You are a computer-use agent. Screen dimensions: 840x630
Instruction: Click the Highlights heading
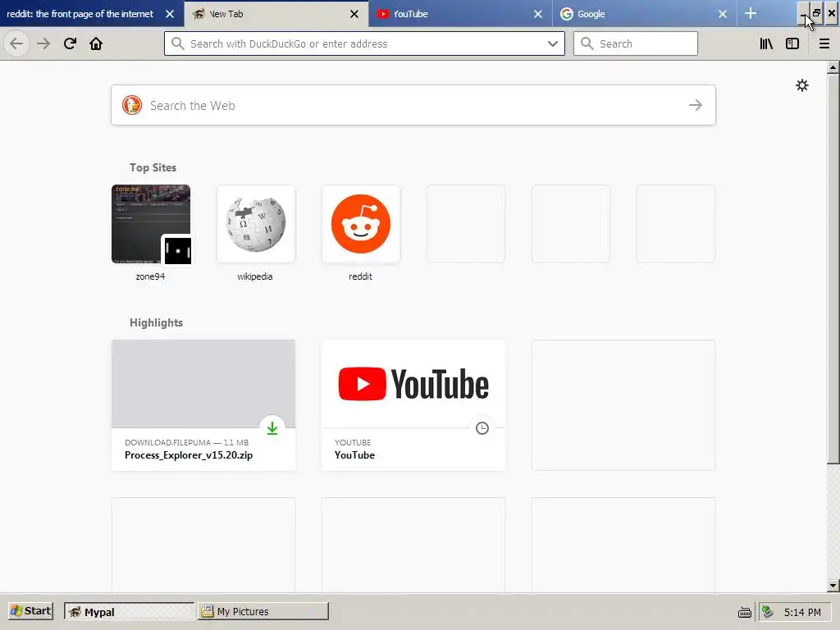tap(156, 322)
